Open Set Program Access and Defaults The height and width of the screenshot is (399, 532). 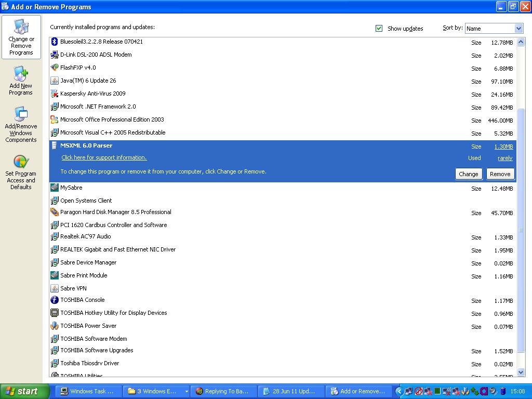(x=21, y=172)
